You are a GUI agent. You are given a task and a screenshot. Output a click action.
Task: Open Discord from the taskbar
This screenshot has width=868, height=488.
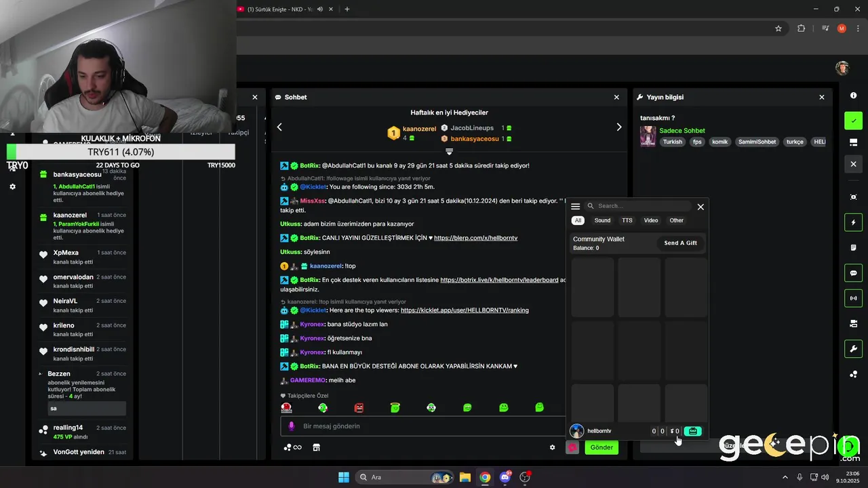coord(505,477)
